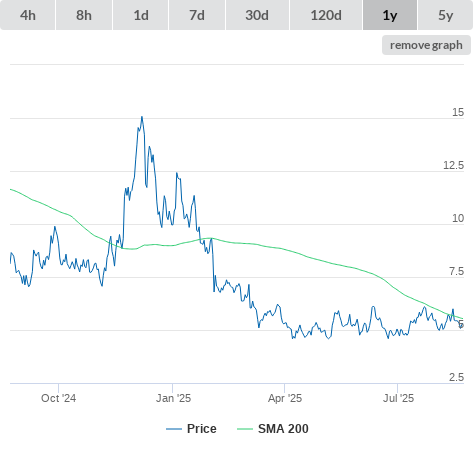474x455 pixels.
Task: Toggle the Price series in legend
Action: 202,429
